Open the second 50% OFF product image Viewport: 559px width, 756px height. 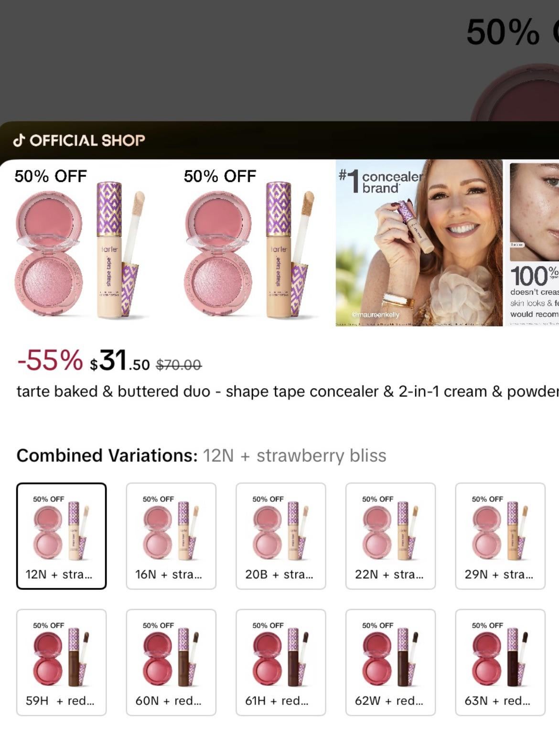coord(251,243)
